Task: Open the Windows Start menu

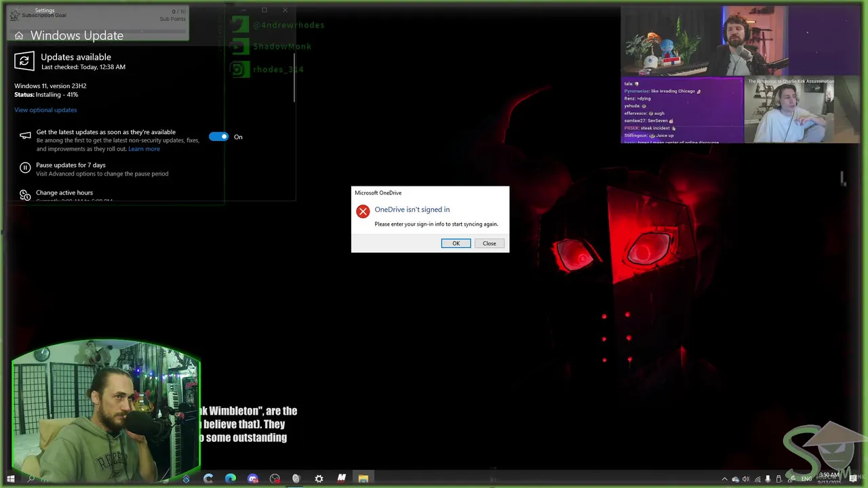Action: point(10,479)
